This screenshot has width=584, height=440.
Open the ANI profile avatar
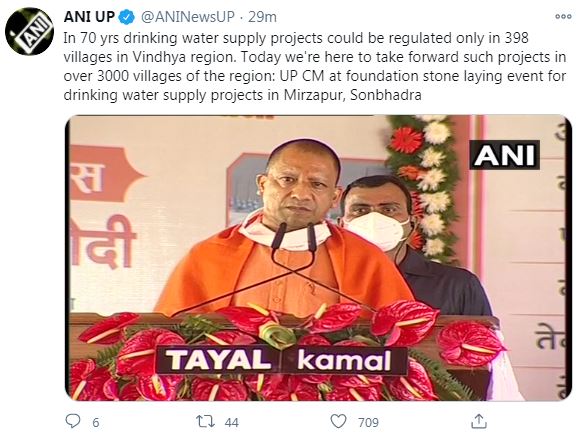pos(29,32)
